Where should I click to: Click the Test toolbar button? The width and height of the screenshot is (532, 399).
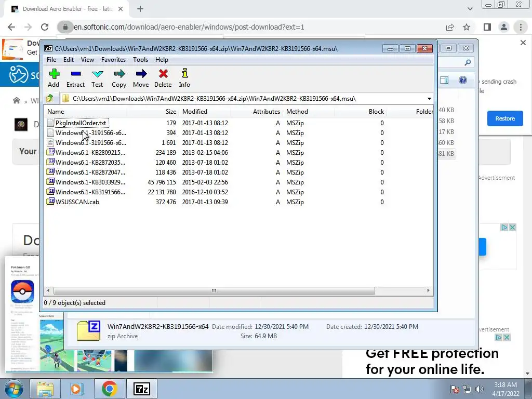click(97, 78)
